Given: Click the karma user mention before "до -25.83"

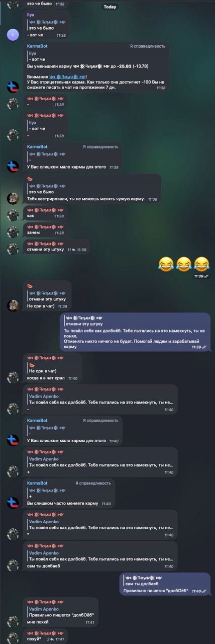Looking at the screenshot, I should [91, 66].
